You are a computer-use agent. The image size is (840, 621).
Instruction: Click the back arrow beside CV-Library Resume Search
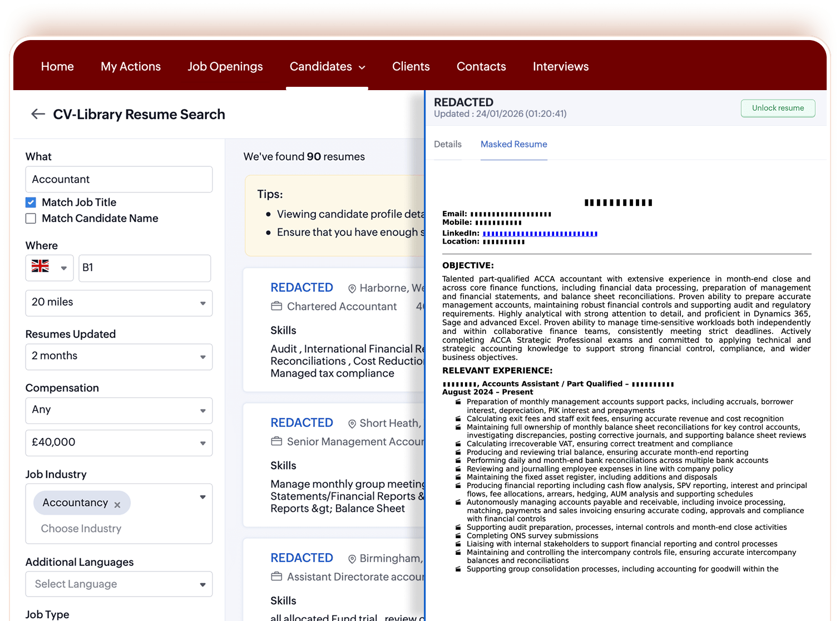pos(38,114)
